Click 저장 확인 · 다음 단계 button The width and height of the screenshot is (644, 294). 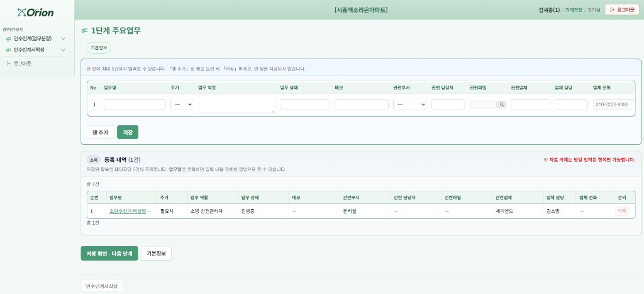(x=109, y=254)
